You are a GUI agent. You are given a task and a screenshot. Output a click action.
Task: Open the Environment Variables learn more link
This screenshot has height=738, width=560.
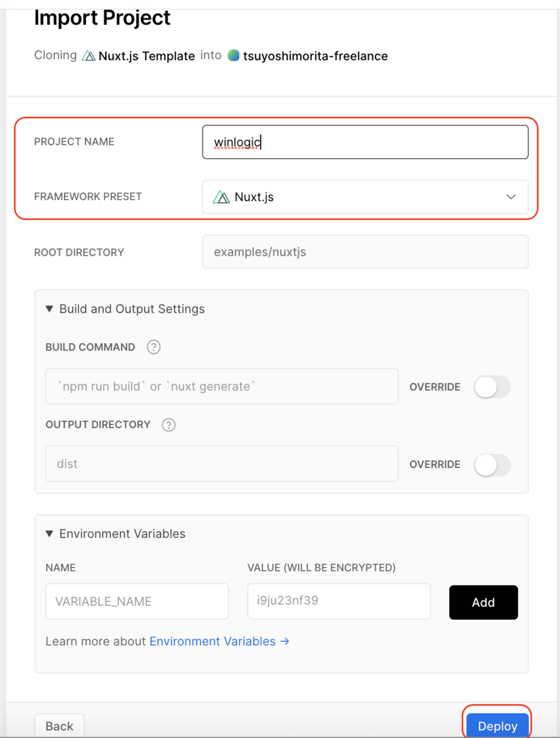pos(219,641)
